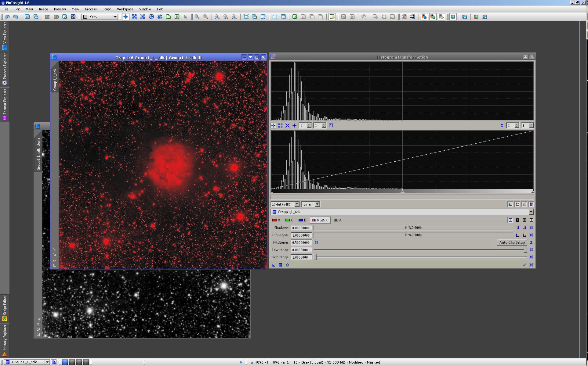Click the Auto Clip Setup button
This screenshot has height=366, width=588.
point(512,242)
